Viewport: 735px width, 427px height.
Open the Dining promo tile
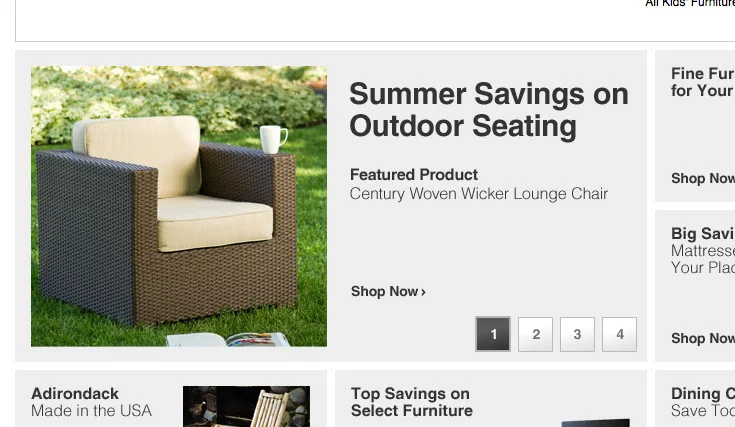click(x=703, y=402)
